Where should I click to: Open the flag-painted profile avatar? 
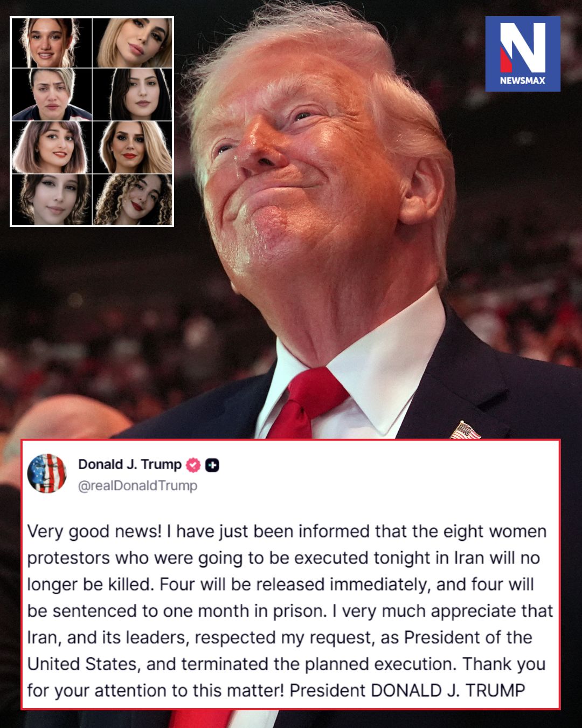pyautogui.click(x=47, y=473)
